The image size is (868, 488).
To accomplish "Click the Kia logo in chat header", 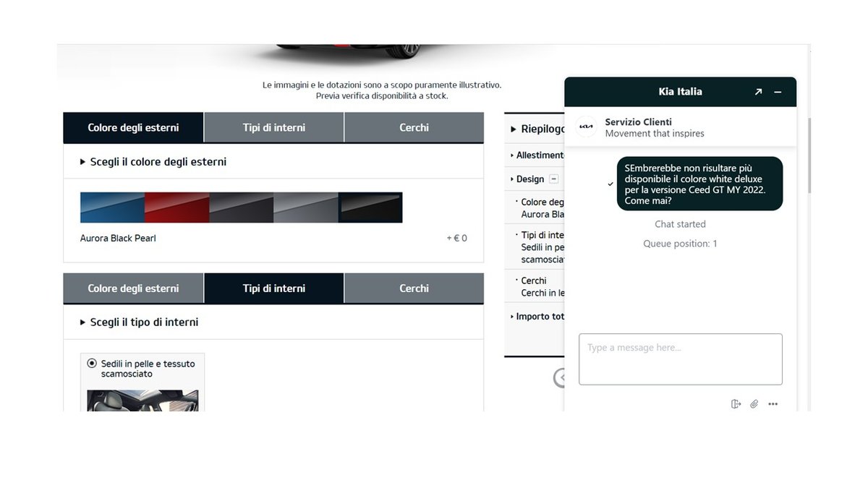I will click(x=586, y=127).
